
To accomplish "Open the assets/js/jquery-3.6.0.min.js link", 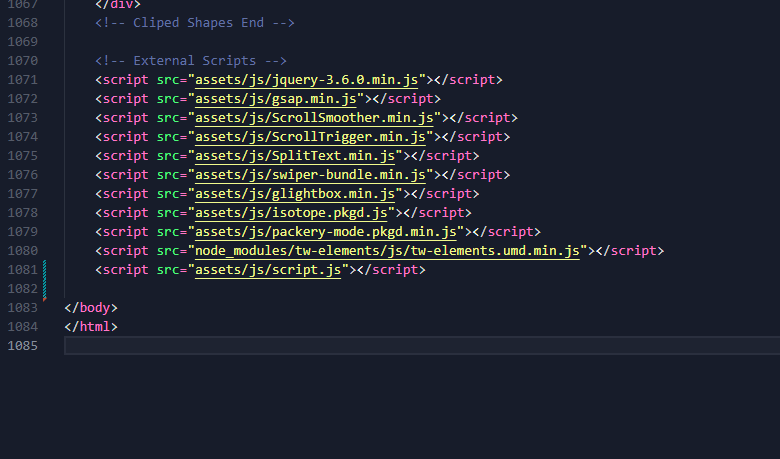I will [306, 80].
